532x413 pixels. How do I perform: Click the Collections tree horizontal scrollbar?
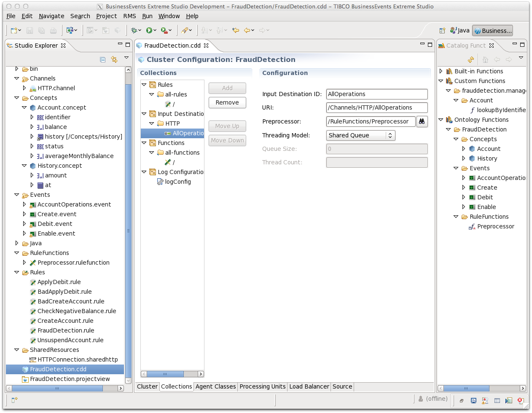tap(172, 374)
